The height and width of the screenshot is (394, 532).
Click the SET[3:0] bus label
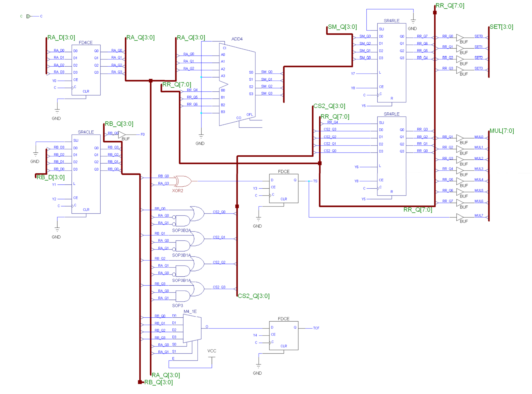[501, 27]
